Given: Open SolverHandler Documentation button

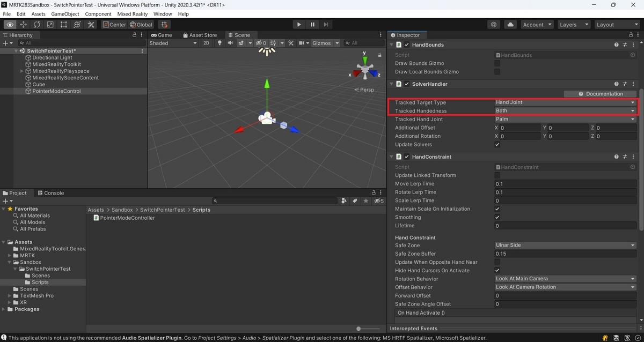Looking at the screenshot, I should coord(601,94).
